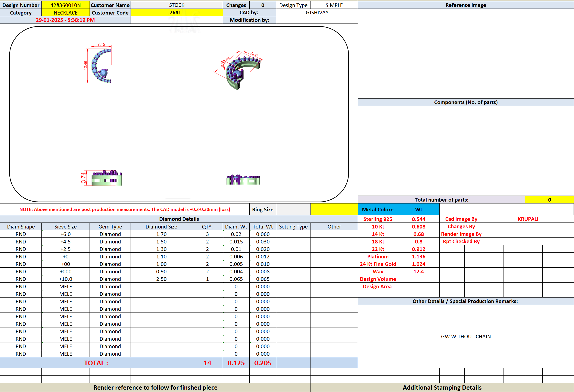The width and height of the screenshot is (574, 392).
Task: Click sieve size +4.5 cell
Action: [65, 242]
